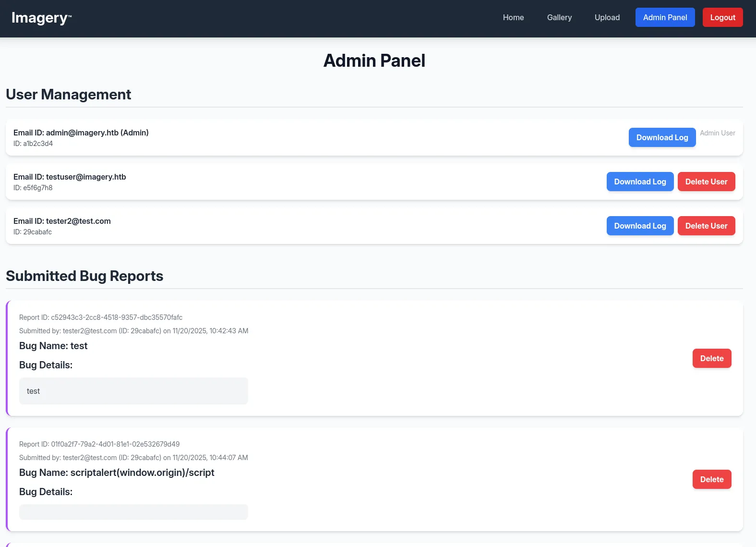
Task: Click the User Management section heading
Action: (69, 95)
